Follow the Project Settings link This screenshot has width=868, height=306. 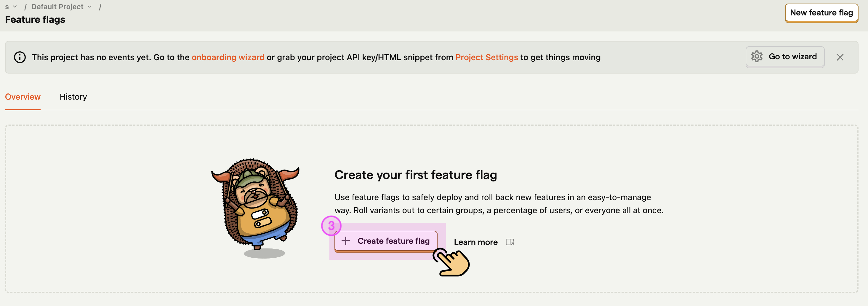[x=486, y=57]
